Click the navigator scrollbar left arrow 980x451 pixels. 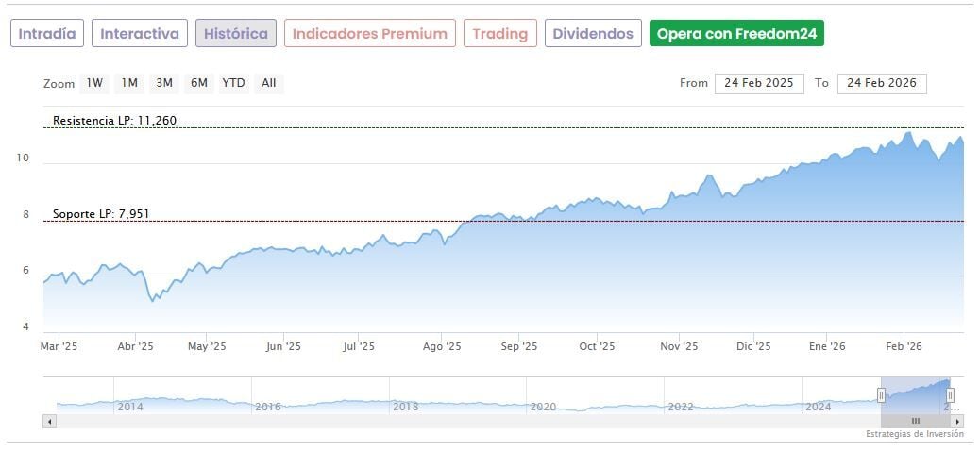(x=49, y=421)
